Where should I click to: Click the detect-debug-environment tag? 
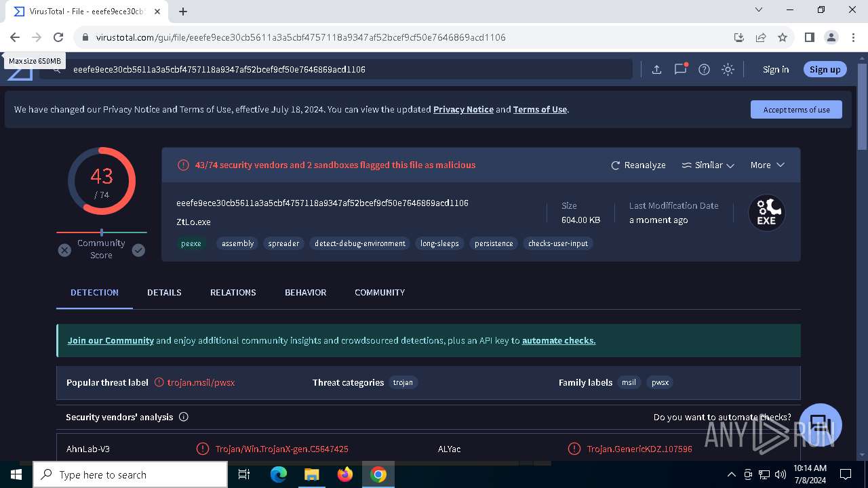[360, 243]
